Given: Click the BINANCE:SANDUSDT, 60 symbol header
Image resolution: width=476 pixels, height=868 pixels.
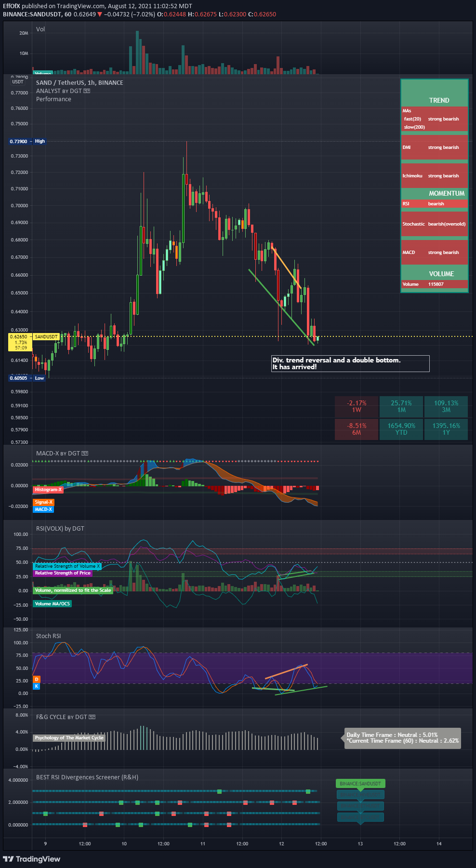Looking at the screenshot, I should tap(37, 14).
